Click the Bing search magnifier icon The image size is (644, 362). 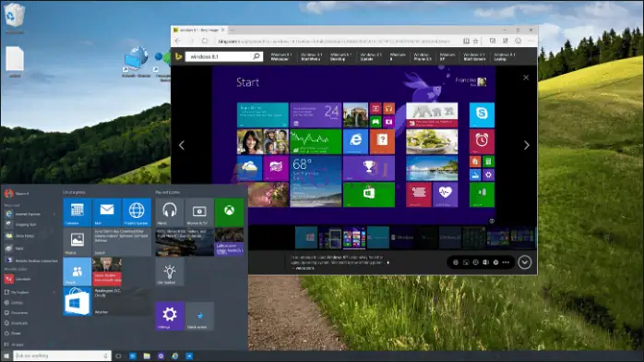click(256, 56)
